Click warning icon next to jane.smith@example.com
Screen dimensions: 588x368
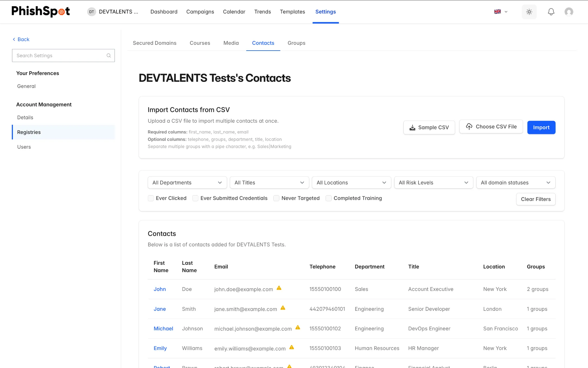pyautogui.click(x=283, y=308)
